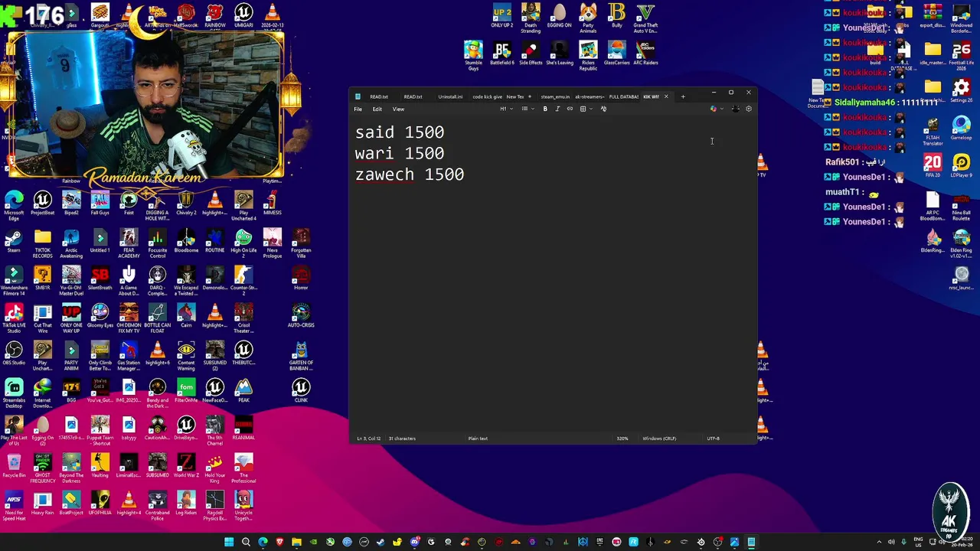
Task: Click the Notepad account avatar
Action: pos(735,109)
